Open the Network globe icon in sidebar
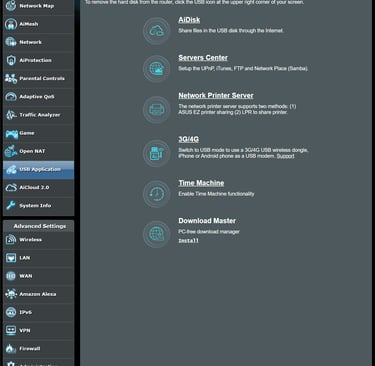Screen dimensions: 375x366 pos(11,42)
